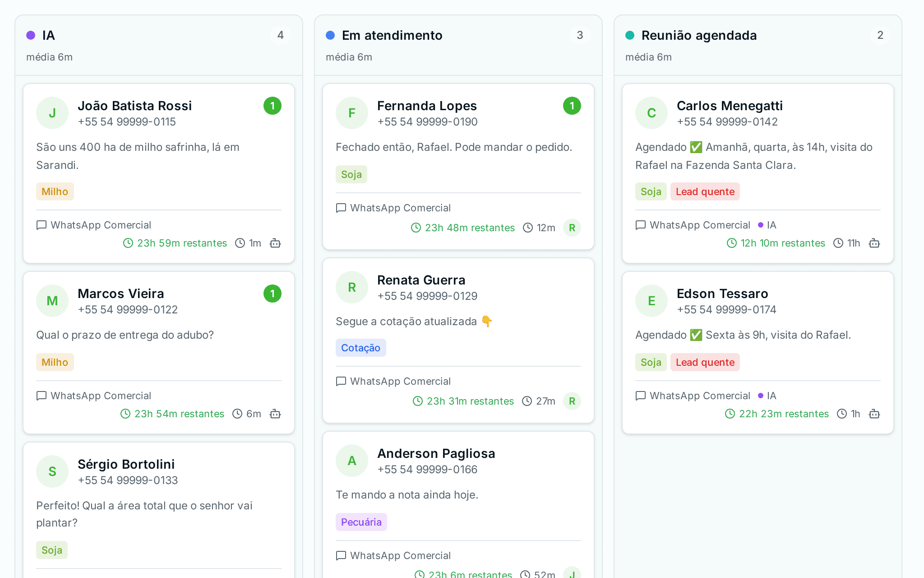Click the E avatar of Edson Tessaro
The height and width of the screenshot is (578, 924).
pos(651,301)
